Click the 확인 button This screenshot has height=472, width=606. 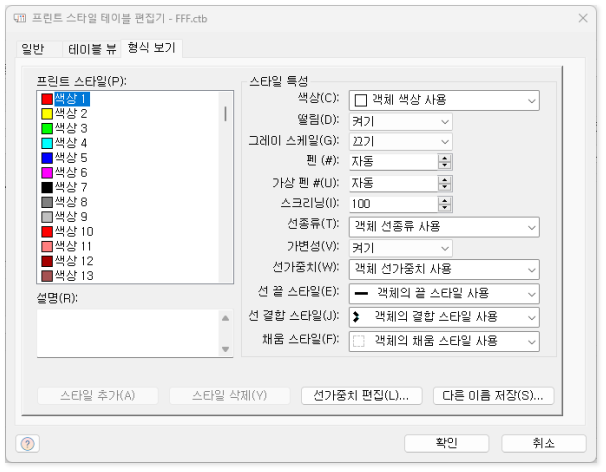(446, 443)
